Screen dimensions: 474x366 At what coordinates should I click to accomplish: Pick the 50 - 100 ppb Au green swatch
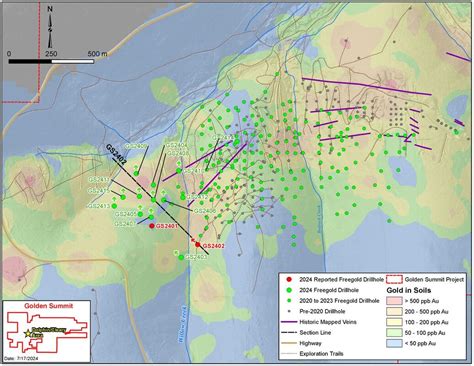pyautogui.click(x=394, y=333)
